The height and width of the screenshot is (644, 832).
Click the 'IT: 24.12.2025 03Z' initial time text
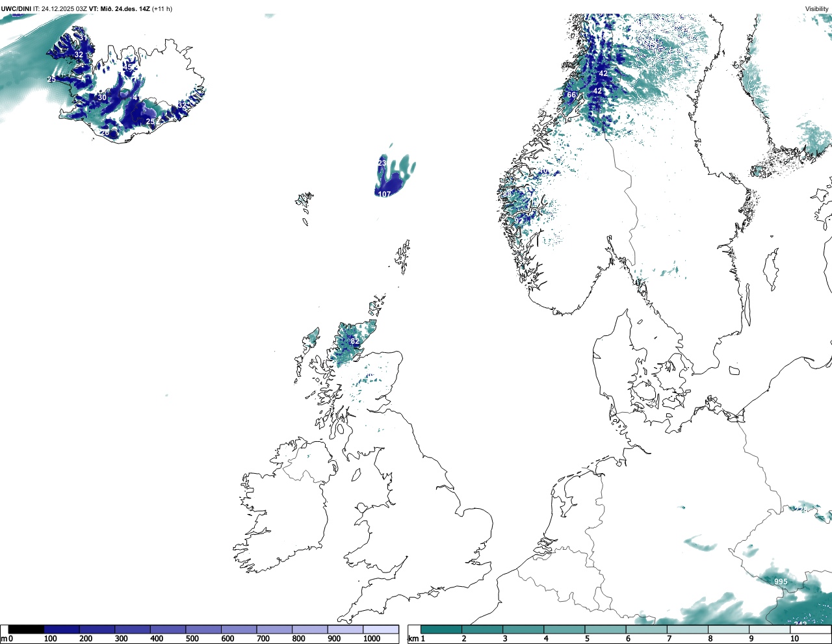click(60, 9)
